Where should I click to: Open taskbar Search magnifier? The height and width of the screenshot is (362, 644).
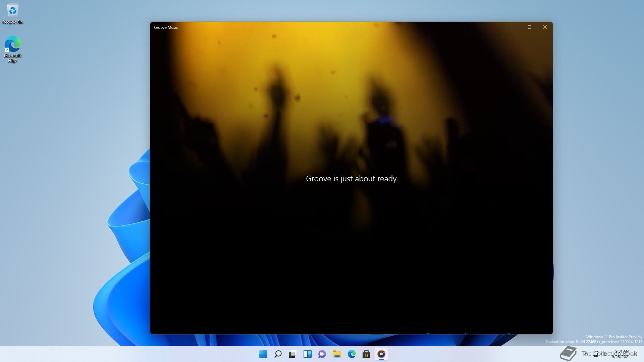(278, 354)
